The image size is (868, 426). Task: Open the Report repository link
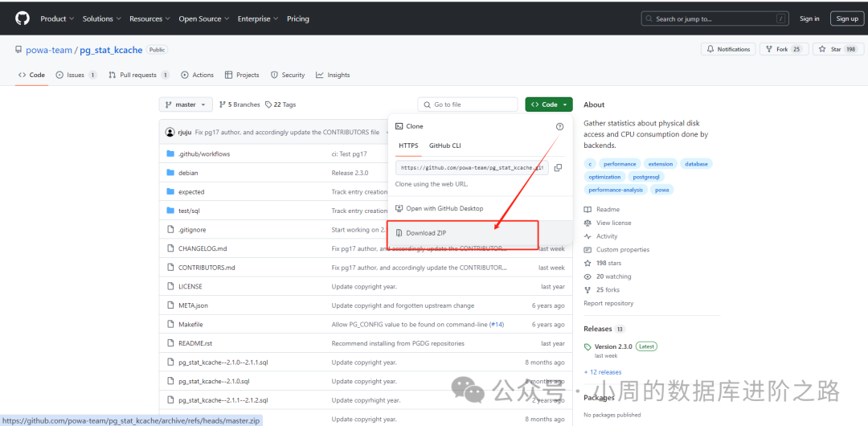[608, 303]
